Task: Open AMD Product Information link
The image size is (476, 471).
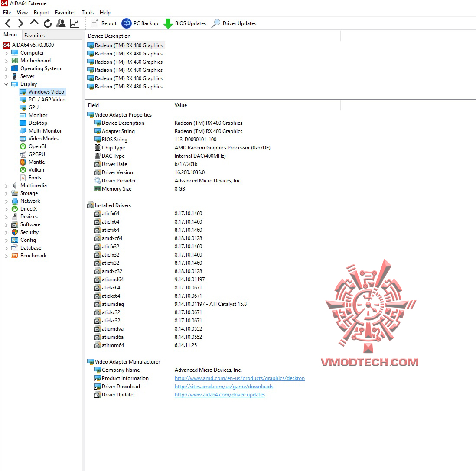Action: pos(240,378)
